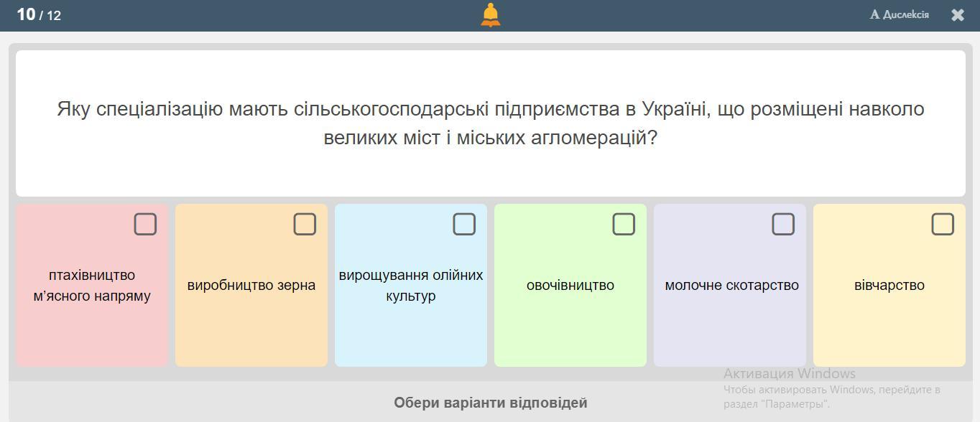The image size is (980, 422).
Task: Click the orange bell icon
Action: coord(491,15)
